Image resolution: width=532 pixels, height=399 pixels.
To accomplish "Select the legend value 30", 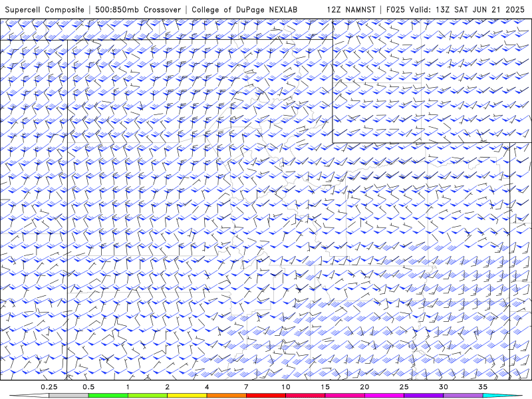I will 444,387.
